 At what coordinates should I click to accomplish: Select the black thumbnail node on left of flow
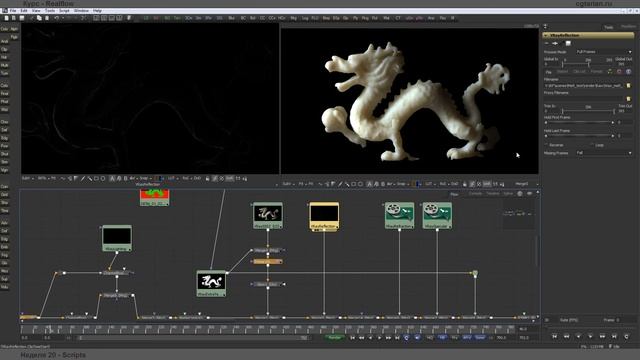tap(117, 238)
